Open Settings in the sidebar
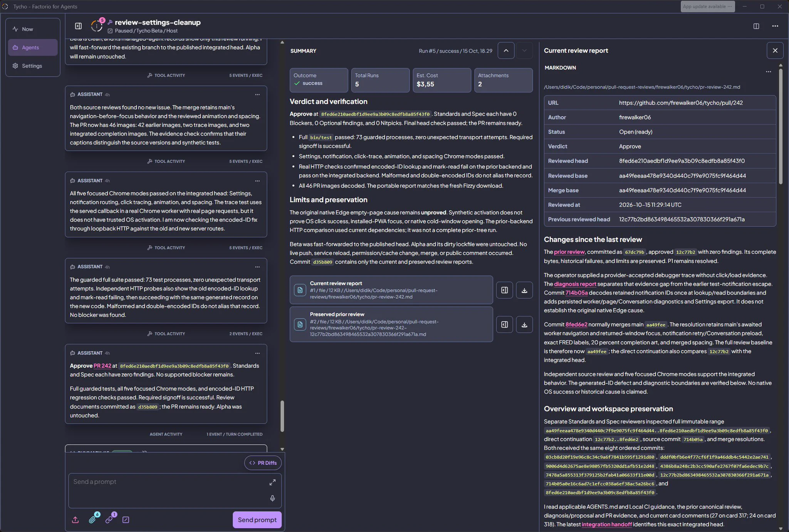Screen dimensions: 789x532 [x=33, y=66]
